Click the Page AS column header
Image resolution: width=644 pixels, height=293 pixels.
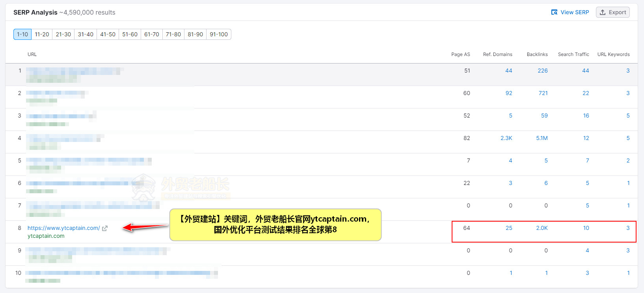(x=461, y=54)
